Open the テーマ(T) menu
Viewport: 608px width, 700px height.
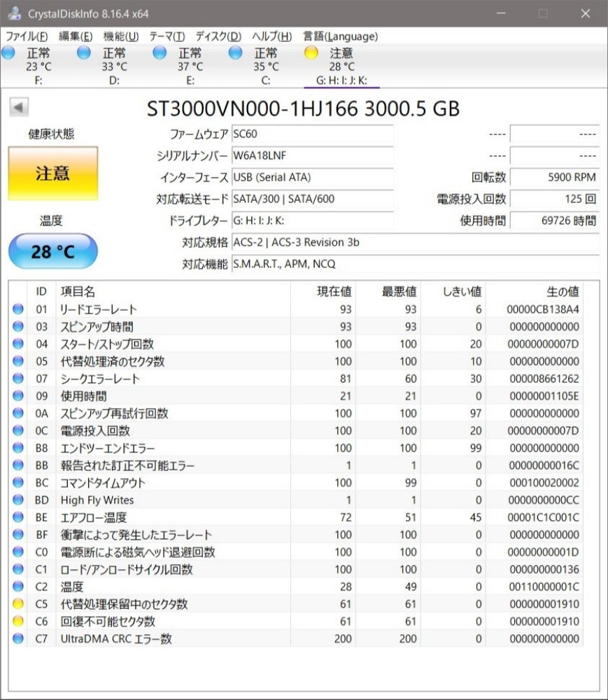pyautogui.click(x=167, y=36)
